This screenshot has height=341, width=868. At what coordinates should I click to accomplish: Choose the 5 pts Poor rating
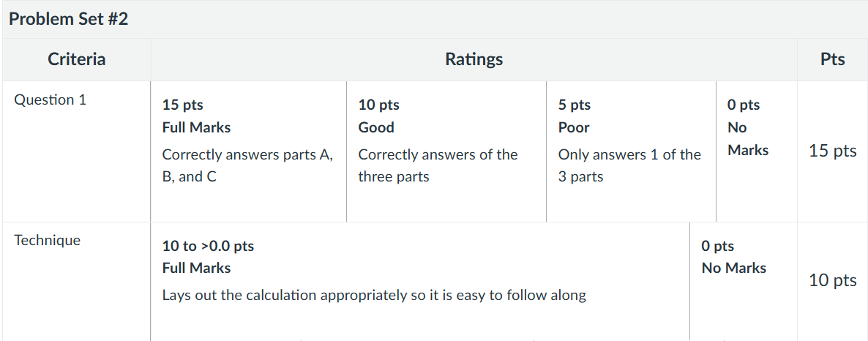pos(631,151)
